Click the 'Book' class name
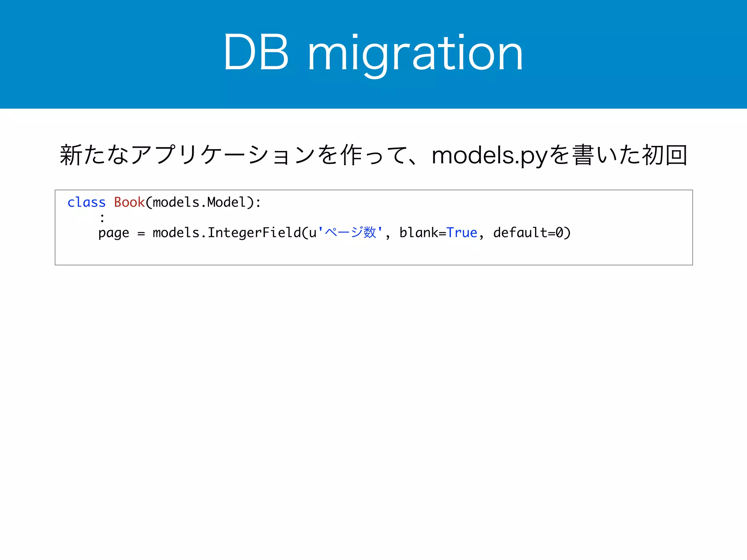The image size is (747, 560). [x=129, y=202]
